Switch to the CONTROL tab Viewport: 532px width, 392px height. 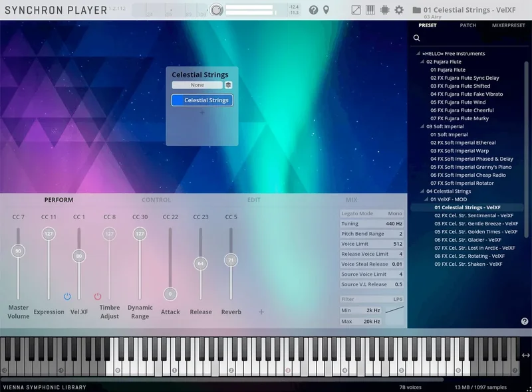(156, 200)
